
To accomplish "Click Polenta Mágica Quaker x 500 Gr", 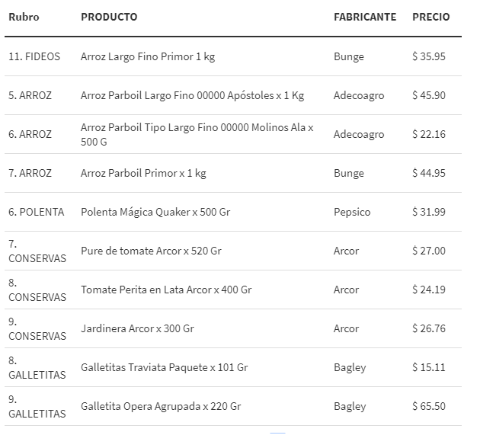I will [x=155, y=212].
